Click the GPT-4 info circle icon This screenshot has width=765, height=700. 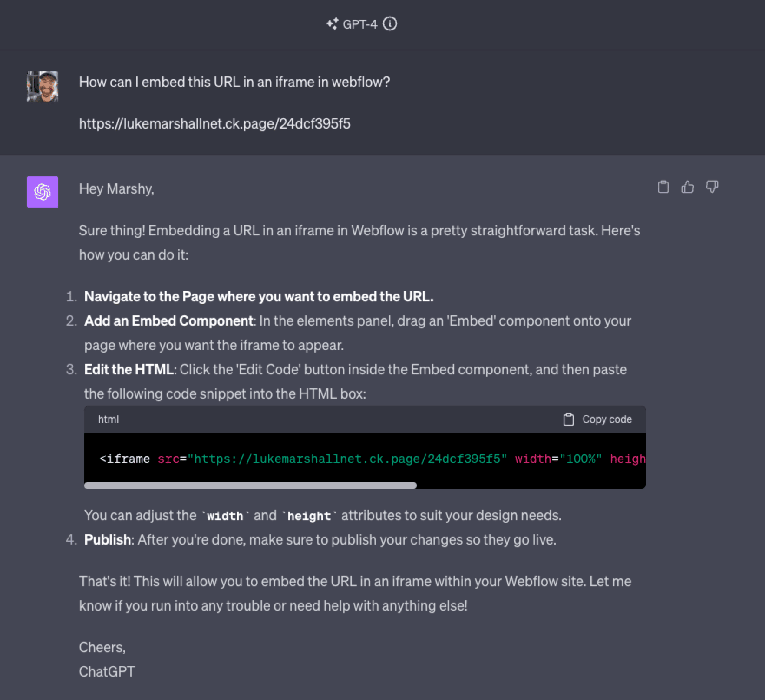coord(390,24)
